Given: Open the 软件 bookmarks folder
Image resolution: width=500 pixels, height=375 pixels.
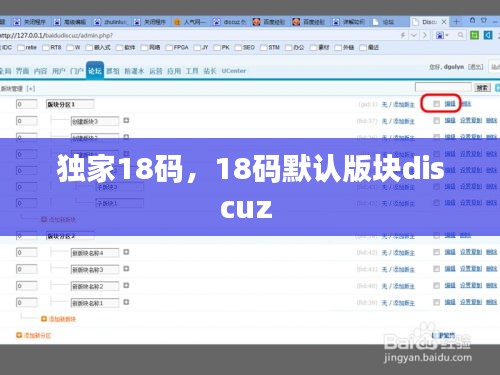Looking at the screenshot, I should click(x=126, y=48).
